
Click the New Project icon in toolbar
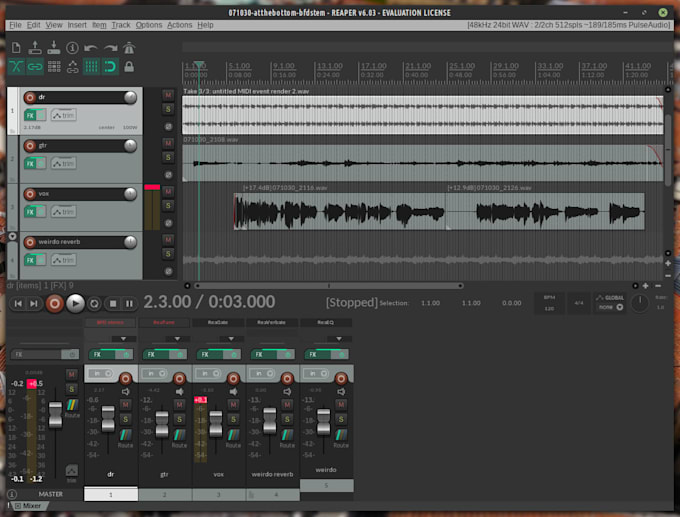[x=17, y=47]
